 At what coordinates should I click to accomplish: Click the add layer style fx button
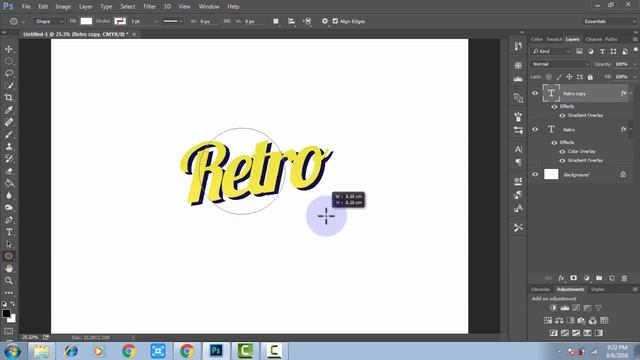(561, 278)
